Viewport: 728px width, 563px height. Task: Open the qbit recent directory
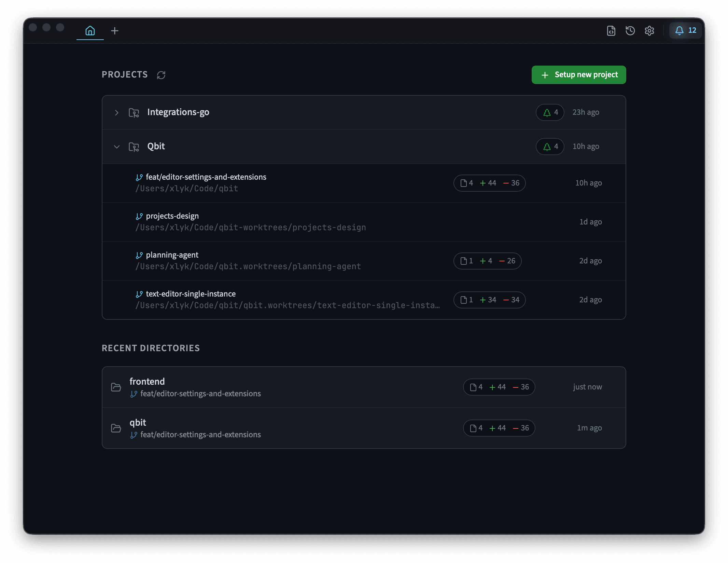(364, 428)
